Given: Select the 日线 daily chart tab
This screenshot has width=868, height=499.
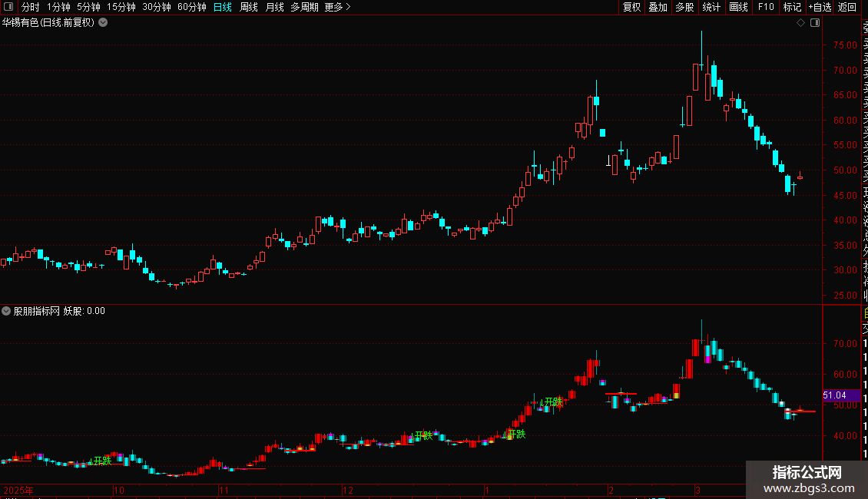Looking at the screenshot, I should click(223, 7).
